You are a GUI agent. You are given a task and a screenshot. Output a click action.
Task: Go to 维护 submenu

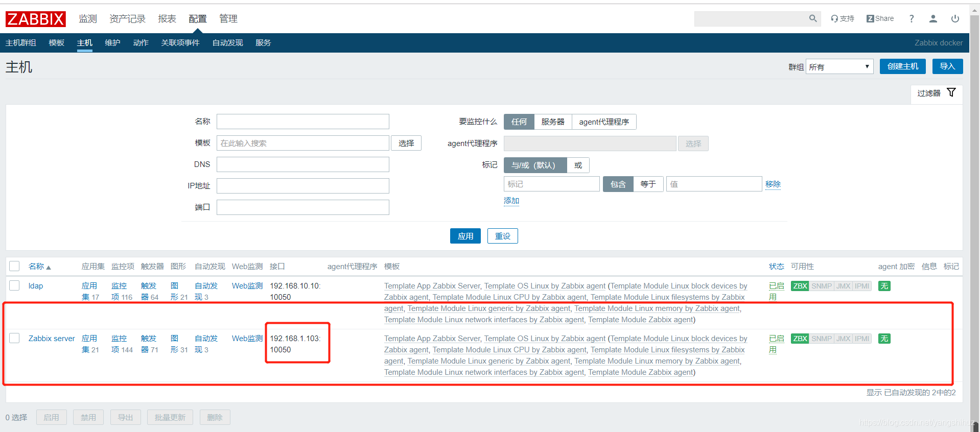click(x=112, y=43)
